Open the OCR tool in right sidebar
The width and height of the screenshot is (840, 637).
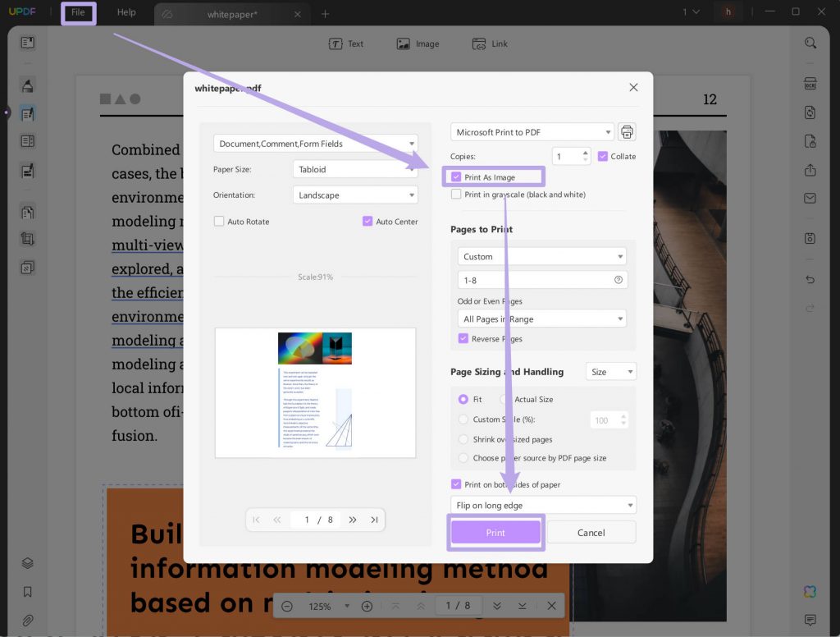(x=810, y=85)
